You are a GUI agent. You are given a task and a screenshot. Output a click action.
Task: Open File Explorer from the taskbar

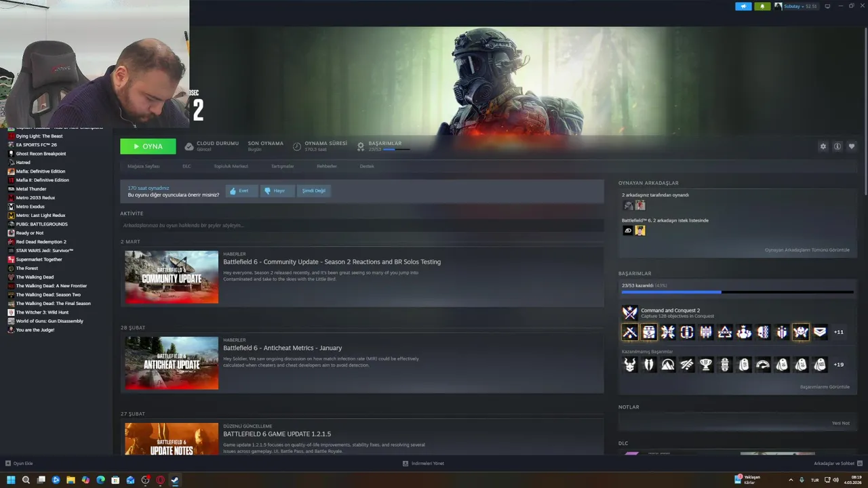click(x=71, y=480)
